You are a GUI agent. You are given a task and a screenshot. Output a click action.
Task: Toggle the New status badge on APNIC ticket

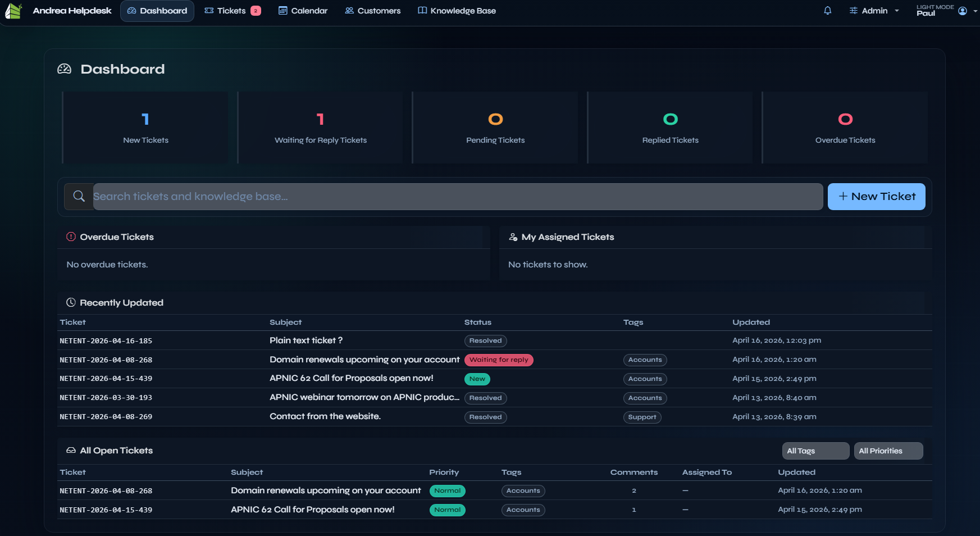coord(477,379)
